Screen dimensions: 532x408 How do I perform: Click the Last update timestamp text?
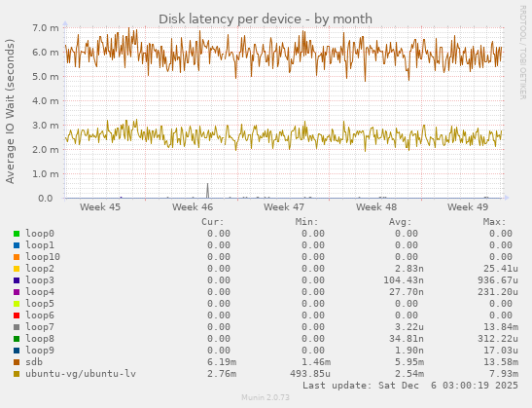tap(410, 386)
